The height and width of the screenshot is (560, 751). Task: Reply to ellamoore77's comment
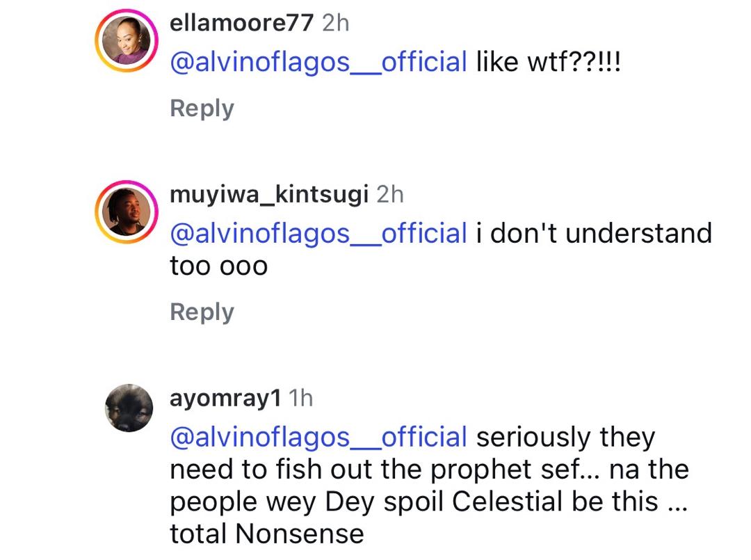(x=202, y=109)
